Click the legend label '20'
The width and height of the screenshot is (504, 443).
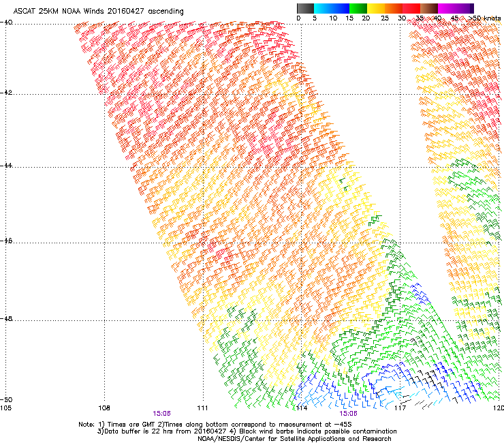[366, 18]
